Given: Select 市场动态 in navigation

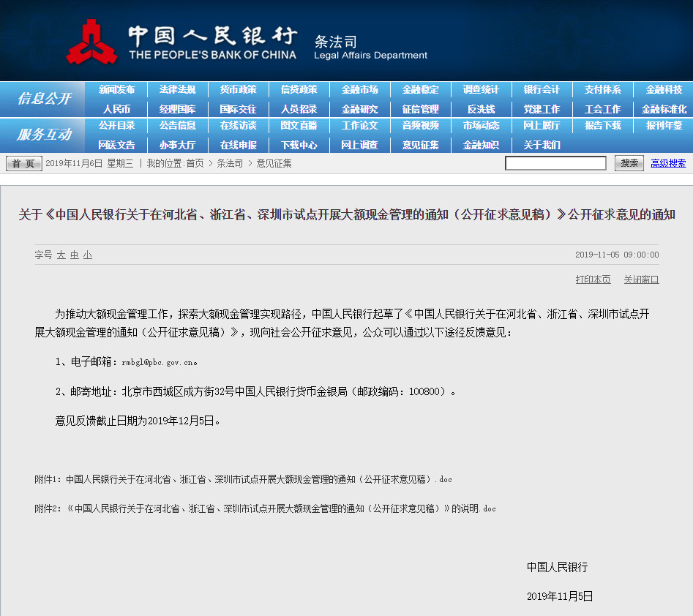Looking at the screenshot, I should (x=481, y=126).
